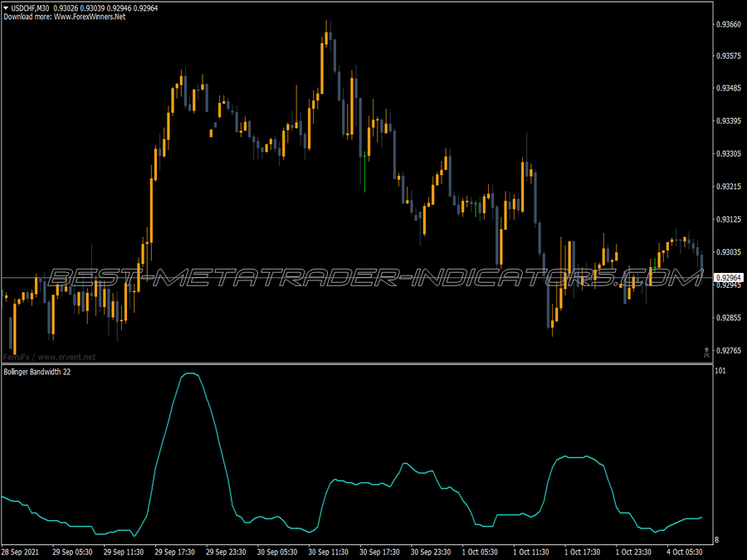Click the triangle arrow beside USDCHF,M30

(x=6, y=8)
